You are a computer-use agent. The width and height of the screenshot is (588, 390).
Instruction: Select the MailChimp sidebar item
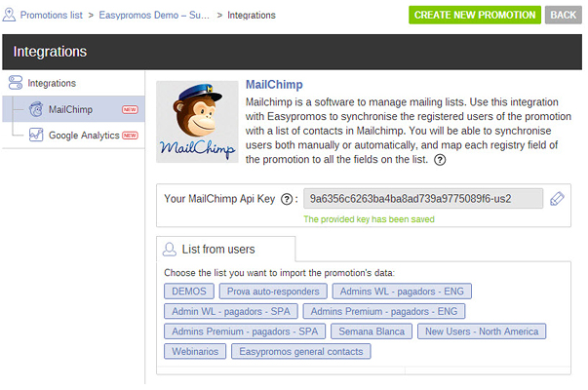pos(73,109)
